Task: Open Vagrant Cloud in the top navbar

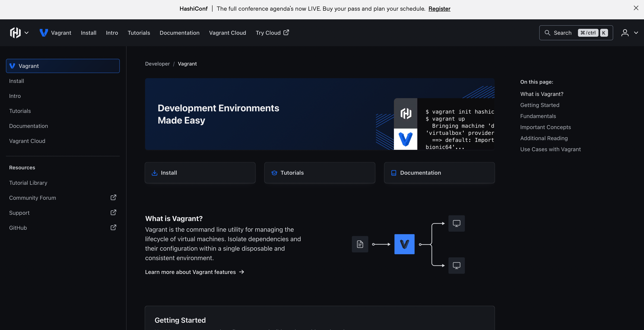Action: 228,33
